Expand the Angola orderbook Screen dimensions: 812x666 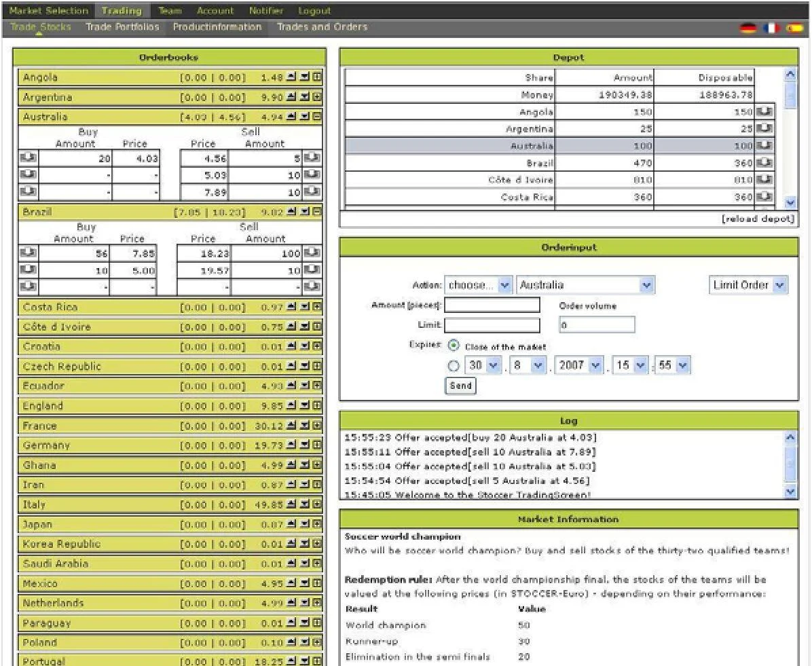click(317, 77)
